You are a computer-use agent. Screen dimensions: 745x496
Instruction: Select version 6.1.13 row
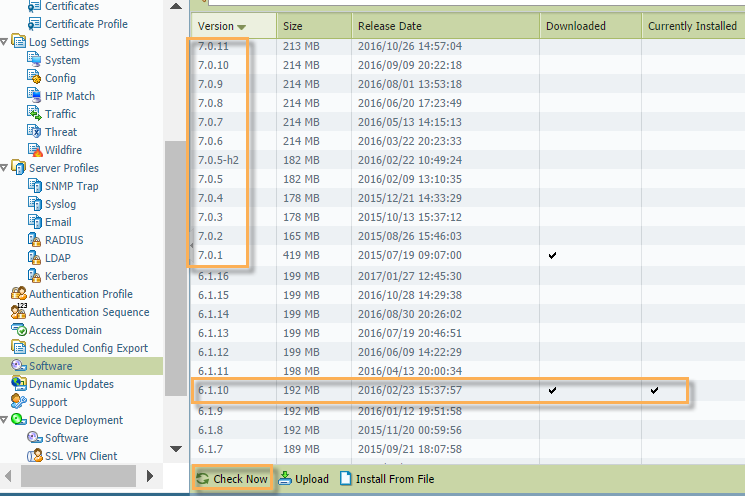[x=468, y=333]
